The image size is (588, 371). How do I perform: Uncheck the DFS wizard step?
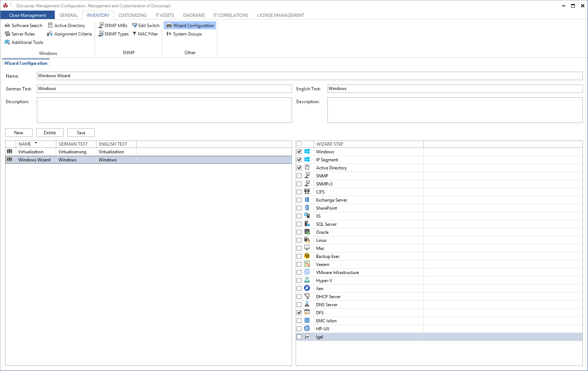[299, 312]
